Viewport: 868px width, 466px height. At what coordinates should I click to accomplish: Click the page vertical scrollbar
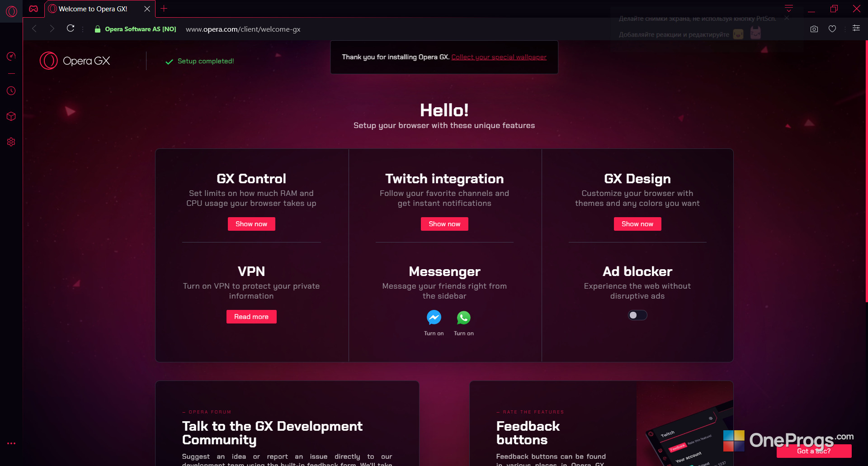pyautogui.click(x=866, y=171)
